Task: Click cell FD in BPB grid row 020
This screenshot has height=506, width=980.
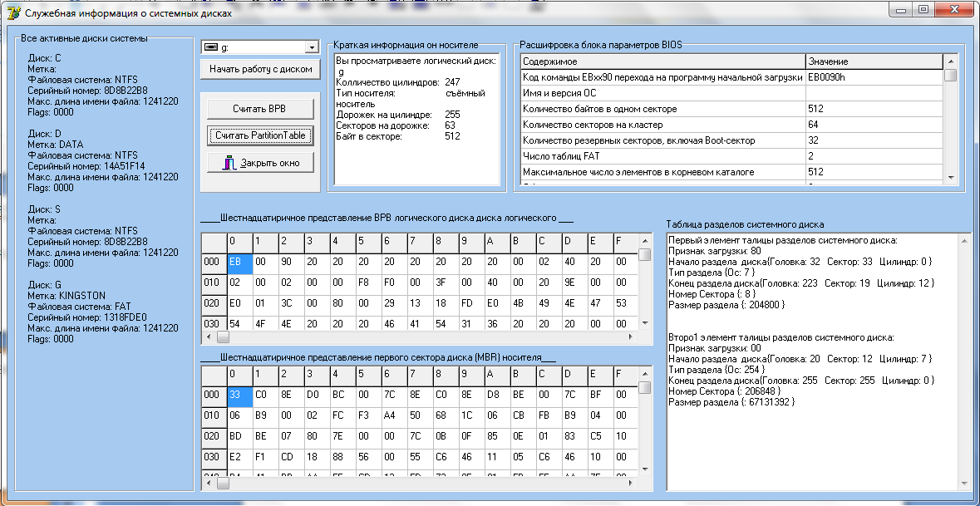Action: [472, 305]
